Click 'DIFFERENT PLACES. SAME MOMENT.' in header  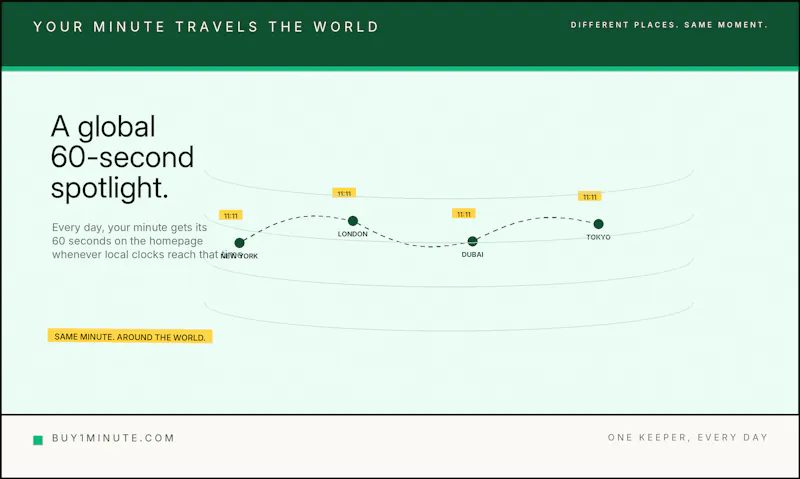click(x=669, y=25)
